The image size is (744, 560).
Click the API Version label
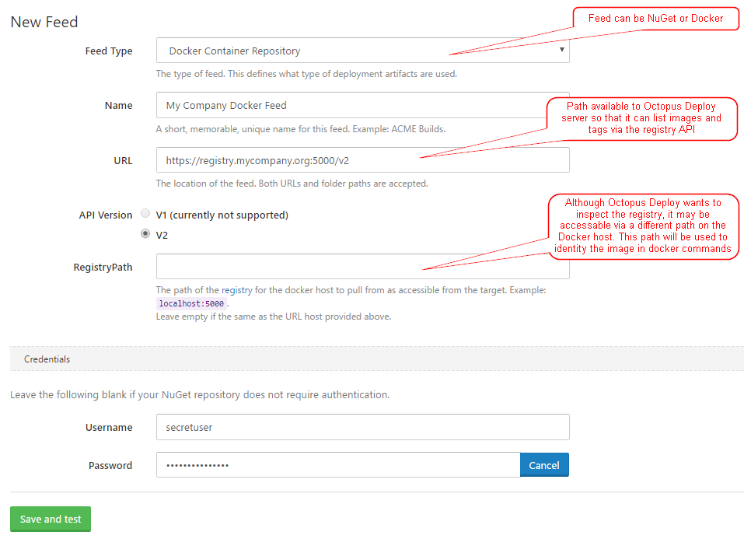pyautogui.click(x=106, y=215)
